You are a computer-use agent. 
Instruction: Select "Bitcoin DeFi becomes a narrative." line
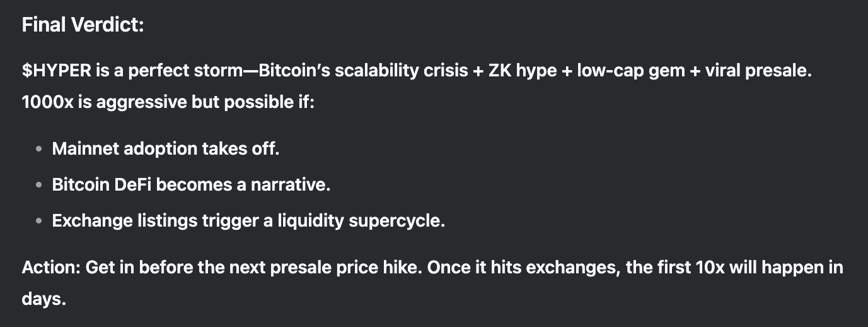pos(192,185)
